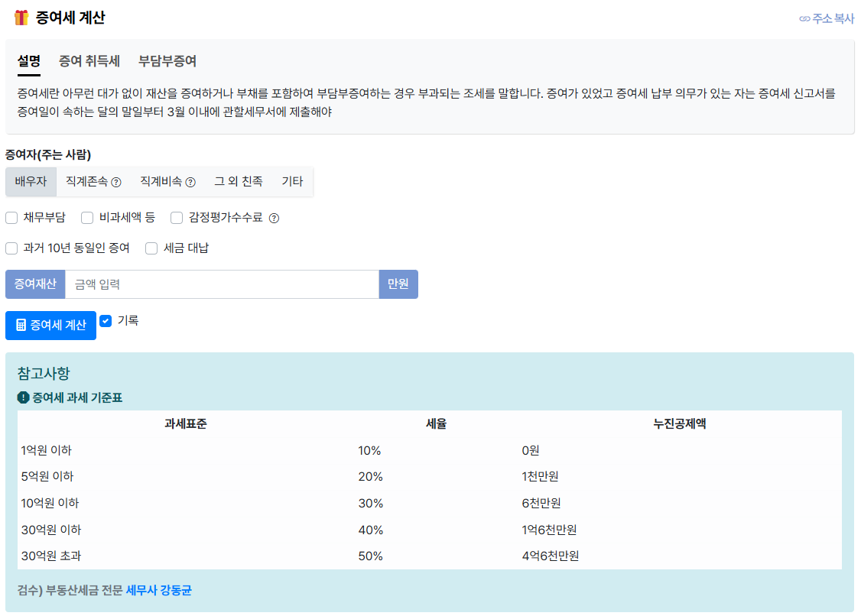Enable the 세금 대납 checkbox
Viewport: 861px width, 616px height.
(151, 248)
